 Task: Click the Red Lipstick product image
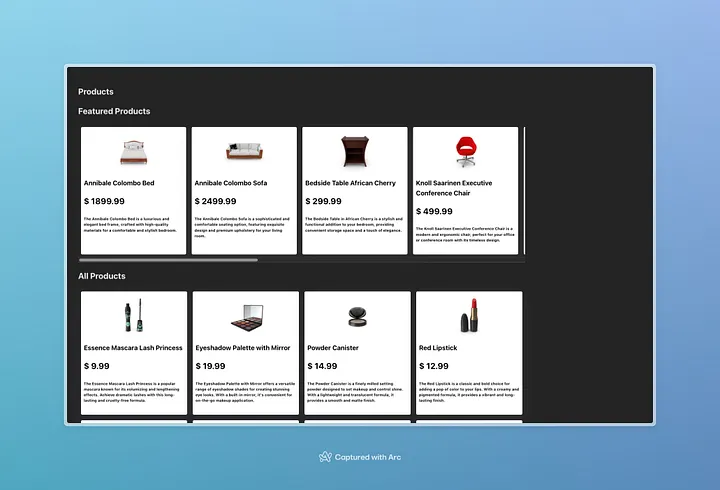click(x=469, y=315)
